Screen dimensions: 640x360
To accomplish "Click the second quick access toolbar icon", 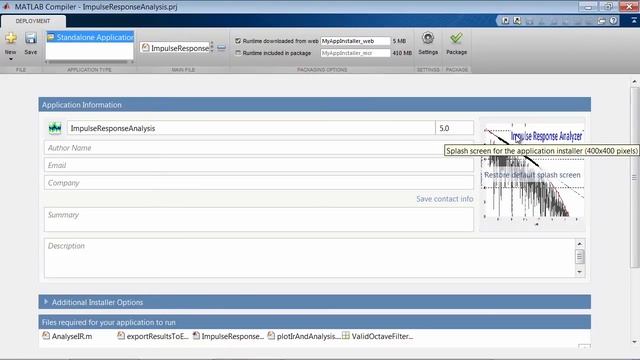I will (517, 20).
